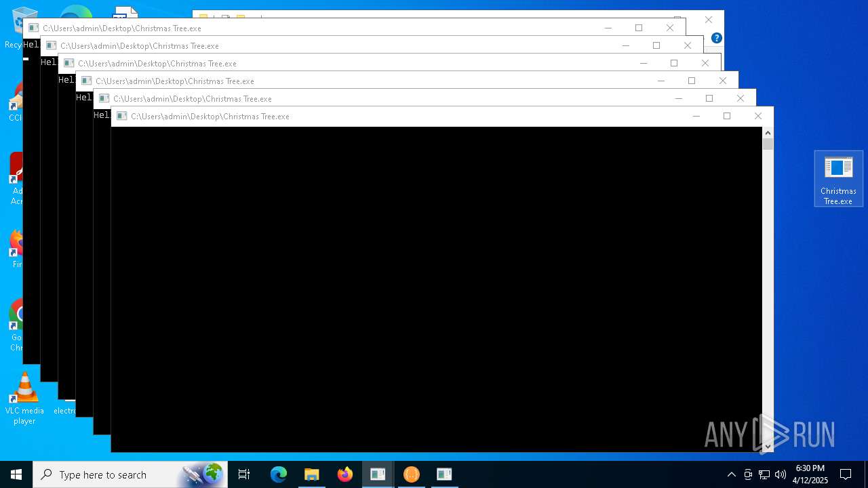Click the front console's scrollbar down arrow
Screen dimensions: 868x488
768,446
